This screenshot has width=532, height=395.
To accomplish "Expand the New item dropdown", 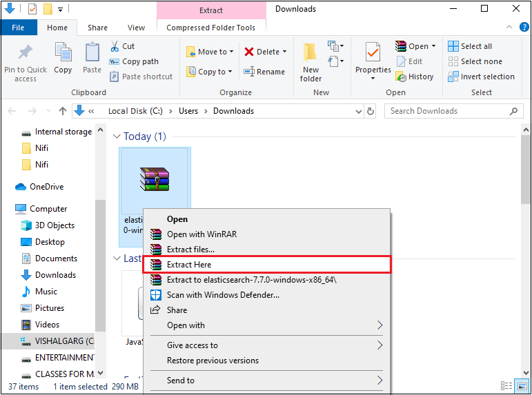I will pos(335,45).
